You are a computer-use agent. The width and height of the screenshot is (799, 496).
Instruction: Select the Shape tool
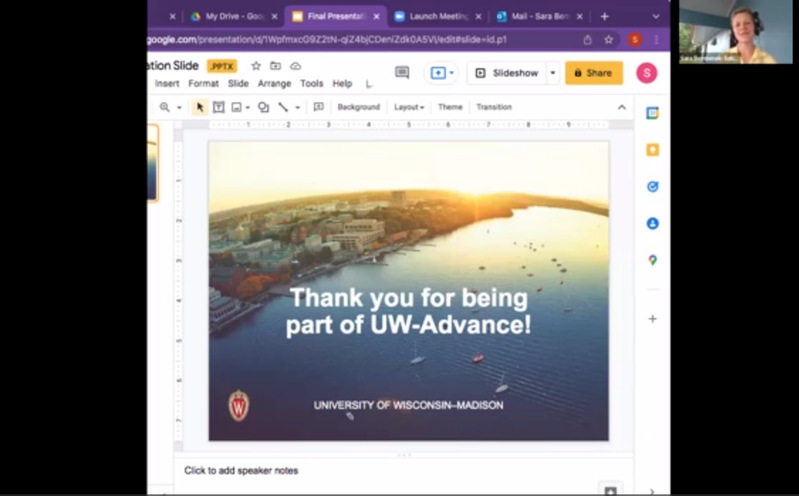pyautogui.click(x=263, y=107)
